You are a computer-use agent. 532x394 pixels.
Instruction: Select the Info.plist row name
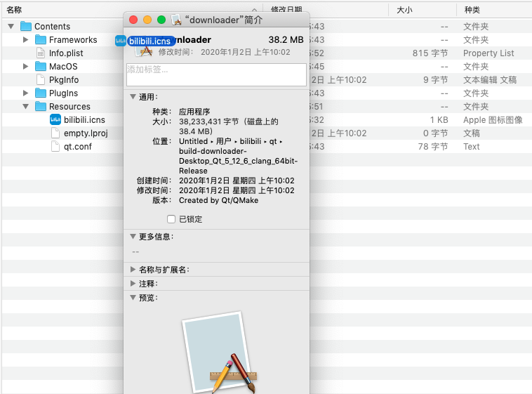66,53
